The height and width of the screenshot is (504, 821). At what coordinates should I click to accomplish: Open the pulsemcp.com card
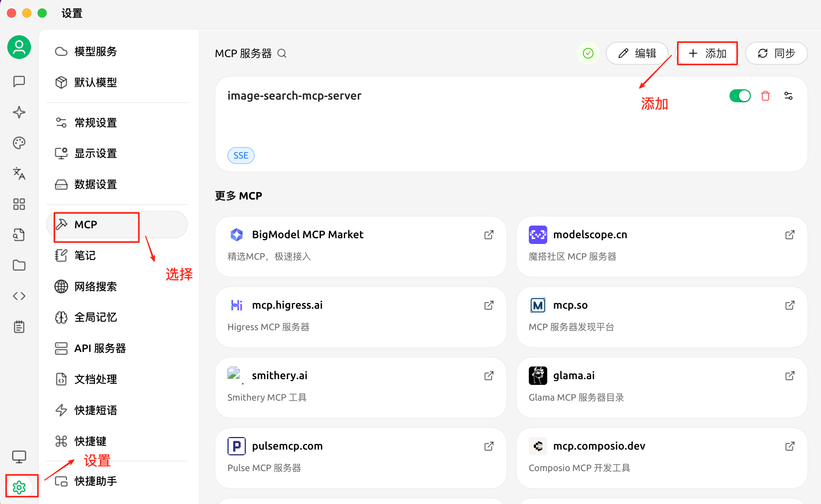pos(361,458)
